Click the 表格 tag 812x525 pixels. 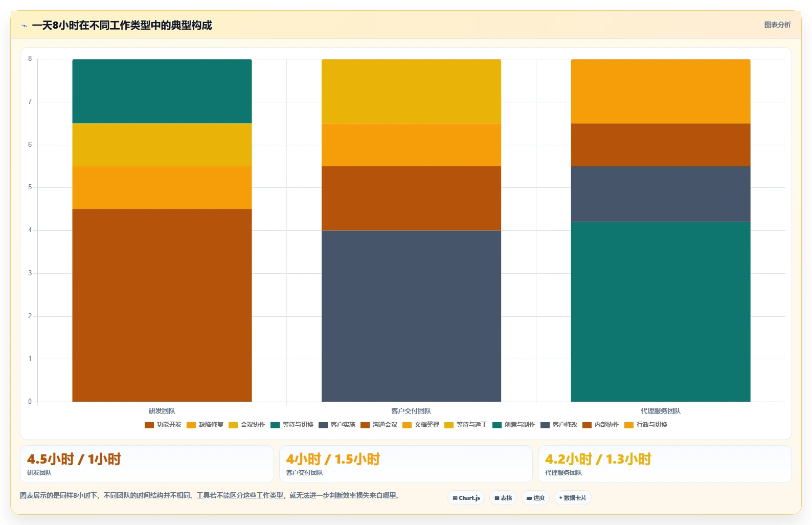tap(503, 498)
